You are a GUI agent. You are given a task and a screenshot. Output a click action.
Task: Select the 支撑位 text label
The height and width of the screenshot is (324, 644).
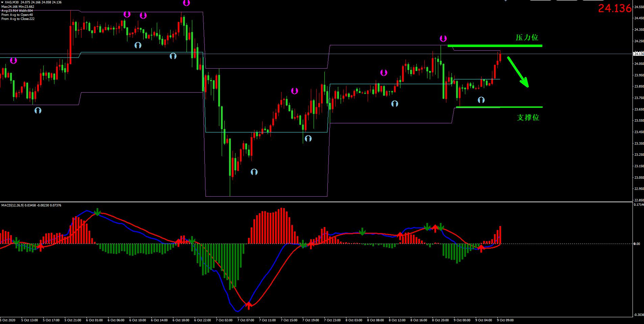point(528,118)
